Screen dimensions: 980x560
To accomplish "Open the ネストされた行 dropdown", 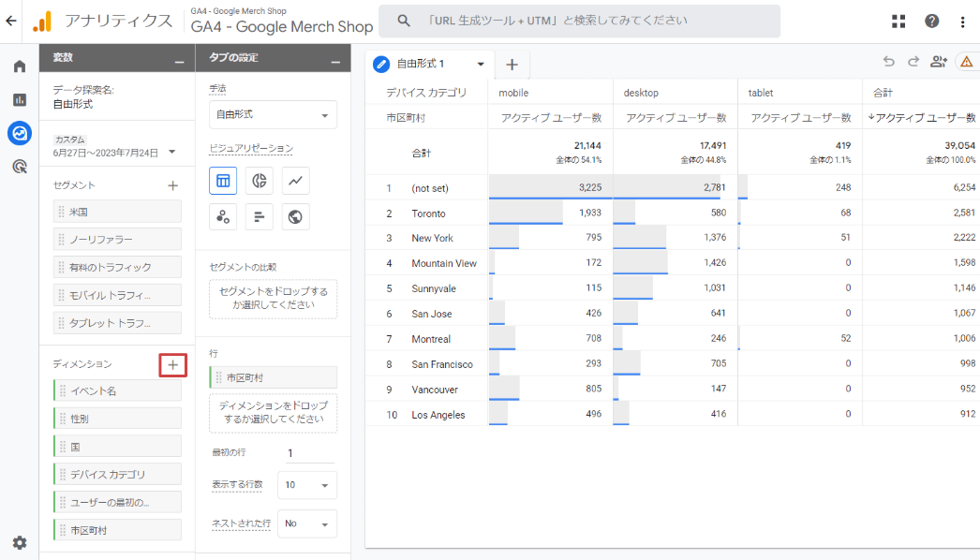I will (x=307, y=523).
